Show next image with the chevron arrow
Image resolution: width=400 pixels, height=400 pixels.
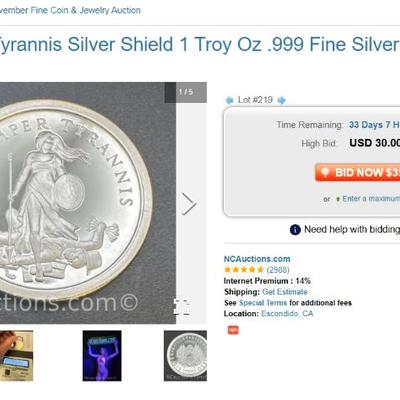(x=189, y=204)
